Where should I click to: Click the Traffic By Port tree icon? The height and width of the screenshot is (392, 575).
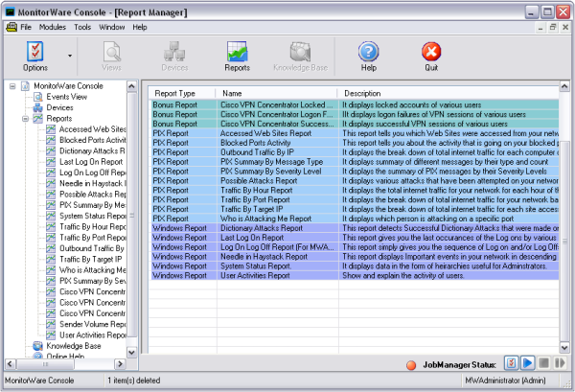click(x=51, y=238)
